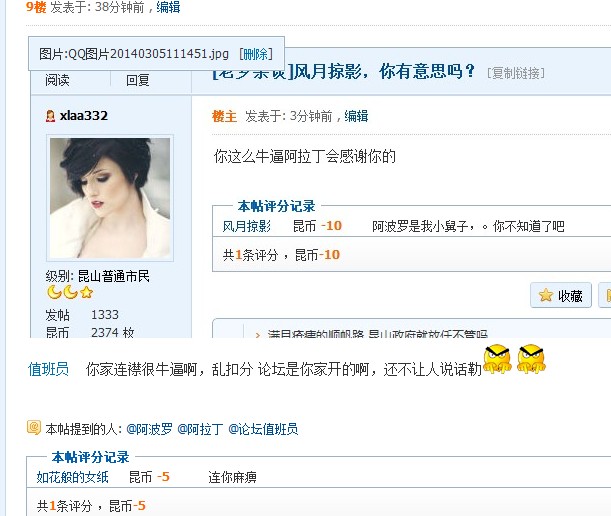The image size is (611, 516).
Task: Open 风月掠影 rater profile link
Action: pyautogui.click(x=247, y=226)
